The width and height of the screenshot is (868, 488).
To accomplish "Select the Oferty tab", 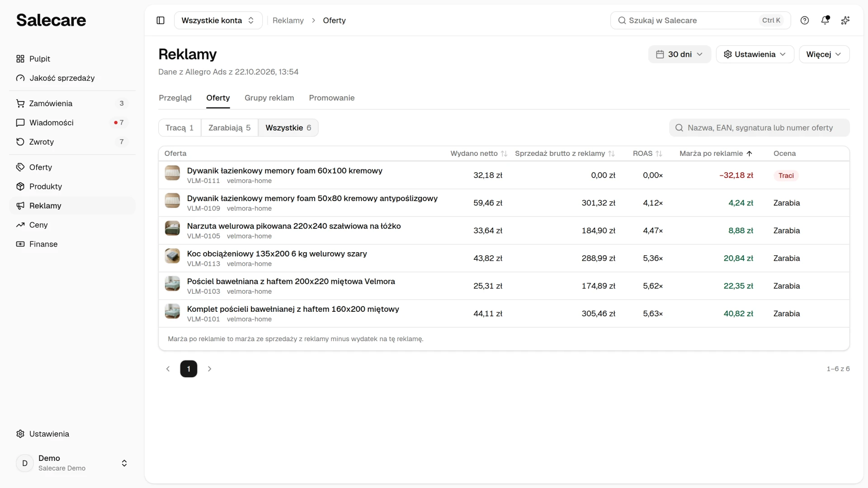I will coord(218,98).
